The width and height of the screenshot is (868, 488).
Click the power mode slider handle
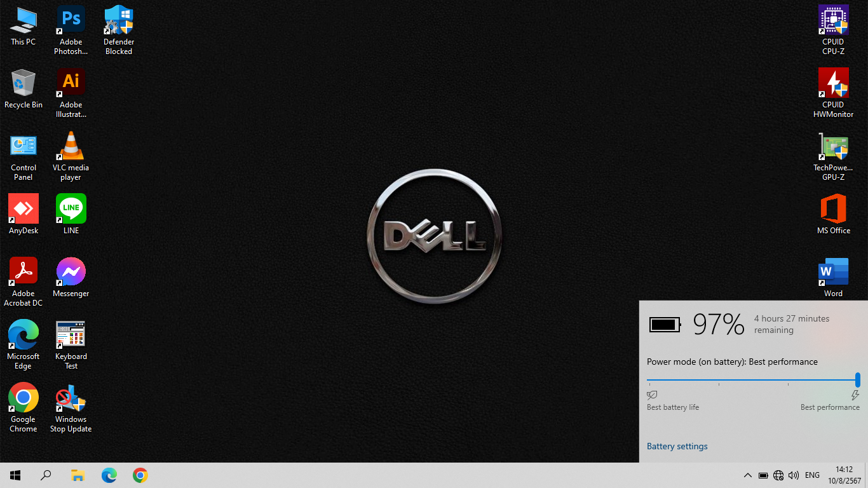pos(857,380)
